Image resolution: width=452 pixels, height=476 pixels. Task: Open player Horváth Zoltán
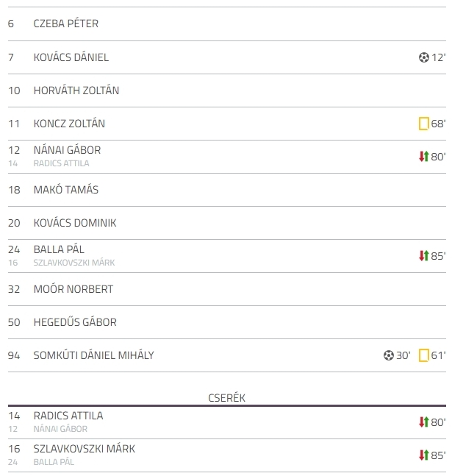76,90
